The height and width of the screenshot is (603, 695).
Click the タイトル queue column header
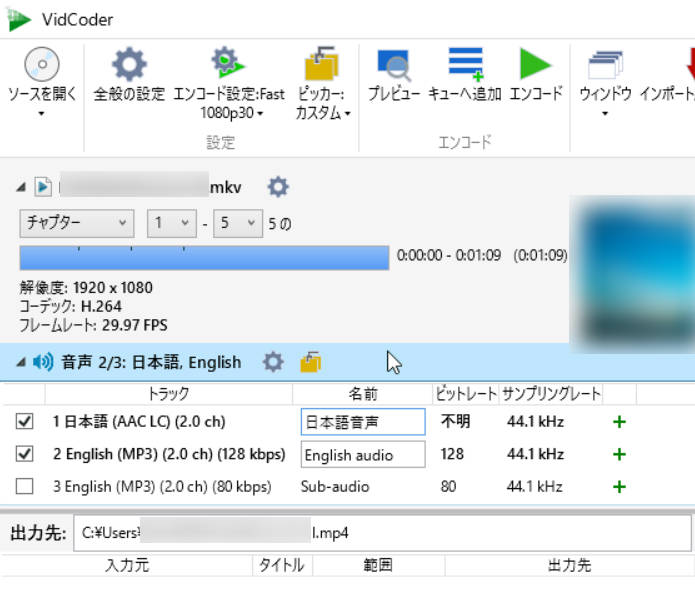point(282,565)
